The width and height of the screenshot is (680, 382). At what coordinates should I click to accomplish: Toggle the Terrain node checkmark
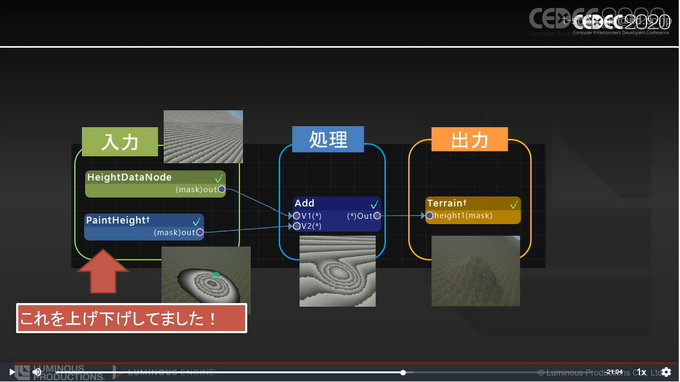514,204
